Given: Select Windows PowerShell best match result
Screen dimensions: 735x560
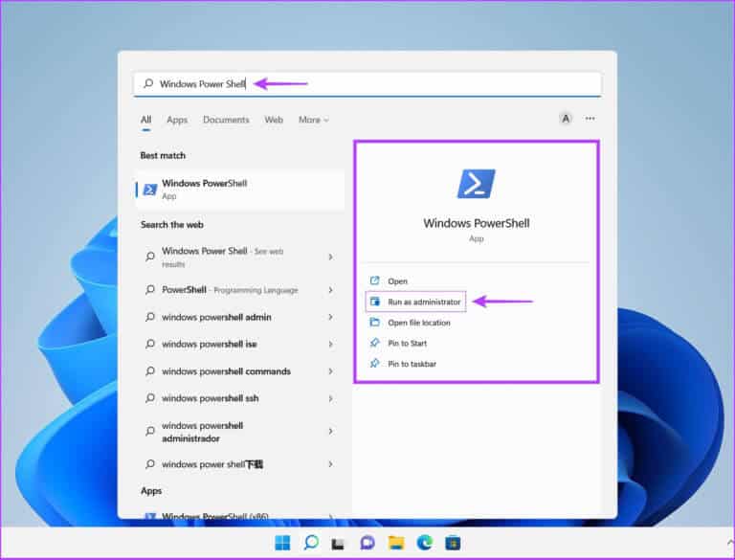Looking at the screenshot, I should click(x=240, y=190).
